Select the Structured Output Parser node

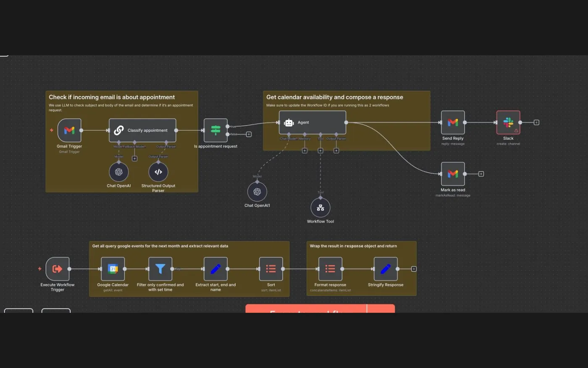(158, 172)
